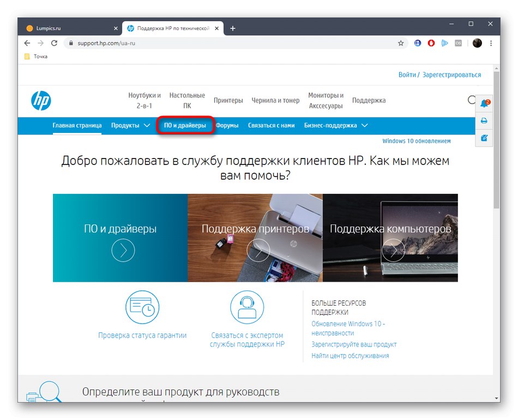Click the feedback edit icon in side panel
This screenshot has height=420, width=518.
click(484, 138)
